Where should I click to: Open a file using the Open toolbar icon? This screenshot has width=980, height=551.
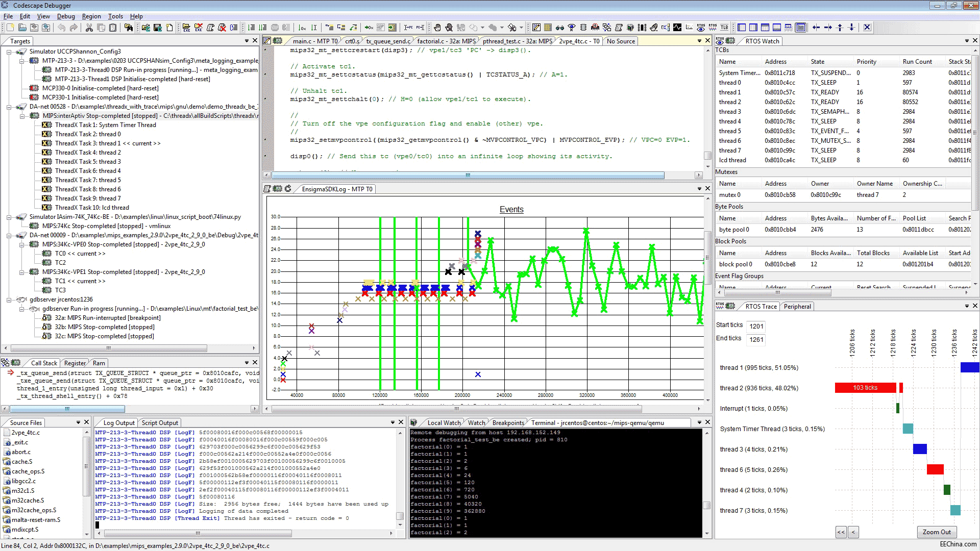[x=23, y=28]
